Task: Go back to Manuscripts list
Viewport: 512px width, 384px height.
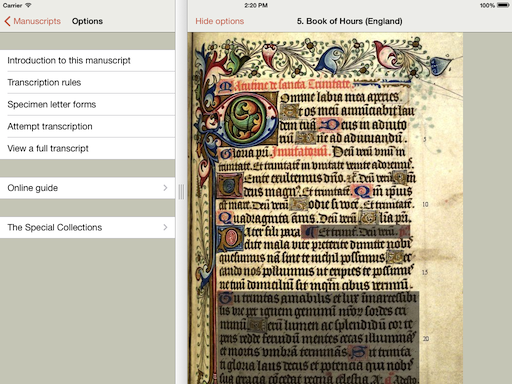Action: [32, 21]
